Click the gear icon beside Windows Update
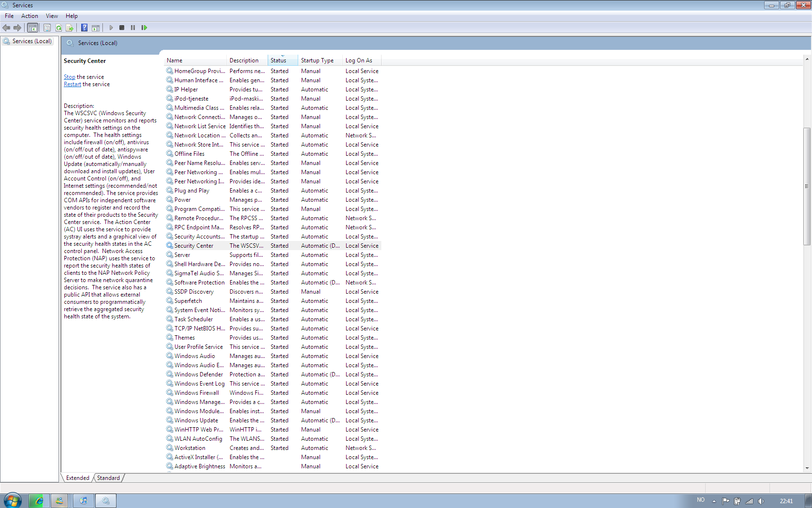812x508 pixels. tap(170, 420)
